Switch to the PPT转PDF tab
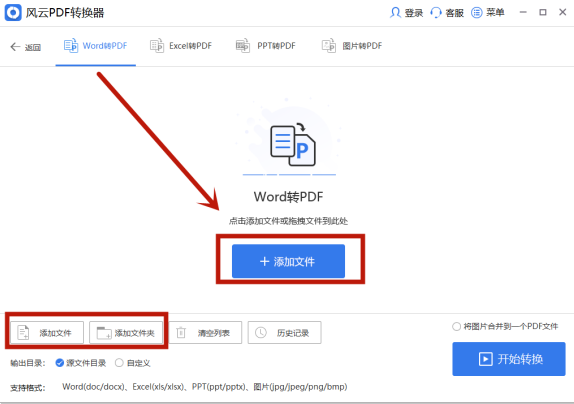The width and height of the screenshot is (574, 404). pyautogui.click(x=265, y=46)
